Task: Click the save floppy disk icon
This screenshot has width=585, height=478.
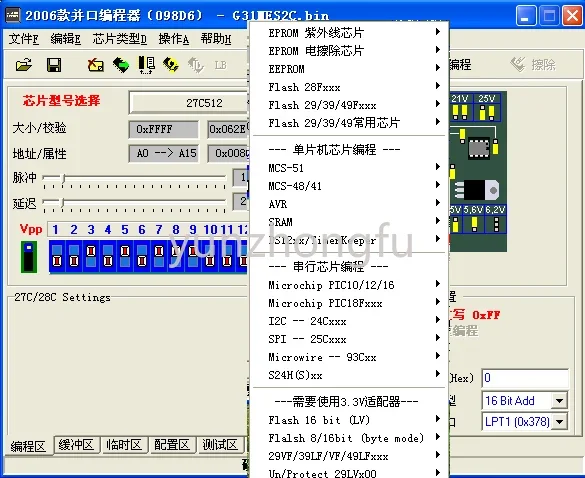Action: point(54,65)
